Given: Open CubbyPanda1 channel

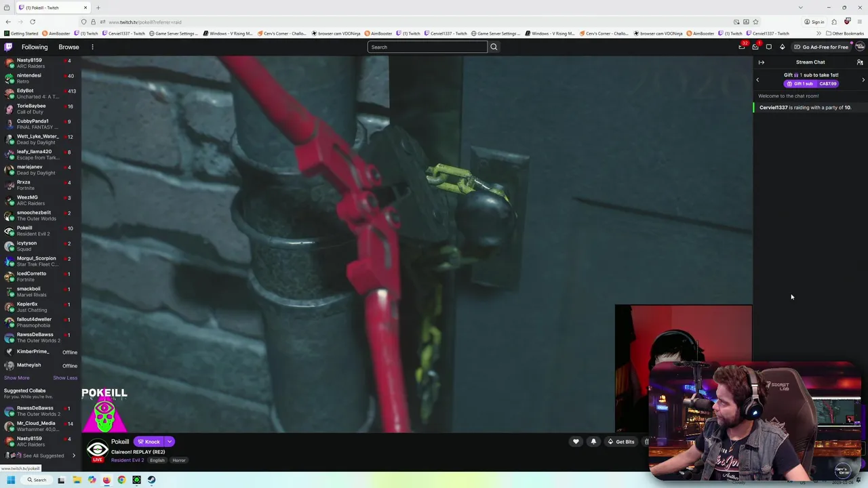Looking at the screenshot, I should 41,124.
